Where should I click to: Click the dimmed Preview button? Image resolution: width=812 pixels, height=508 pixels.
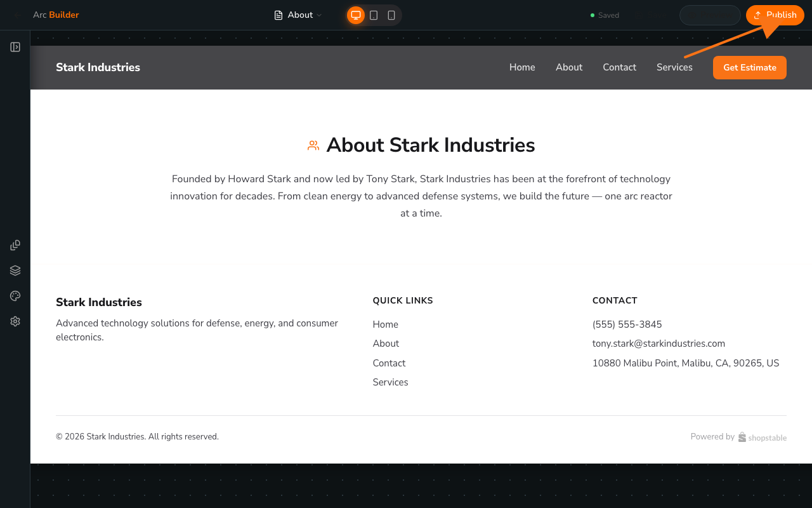[x=710, y=15]
